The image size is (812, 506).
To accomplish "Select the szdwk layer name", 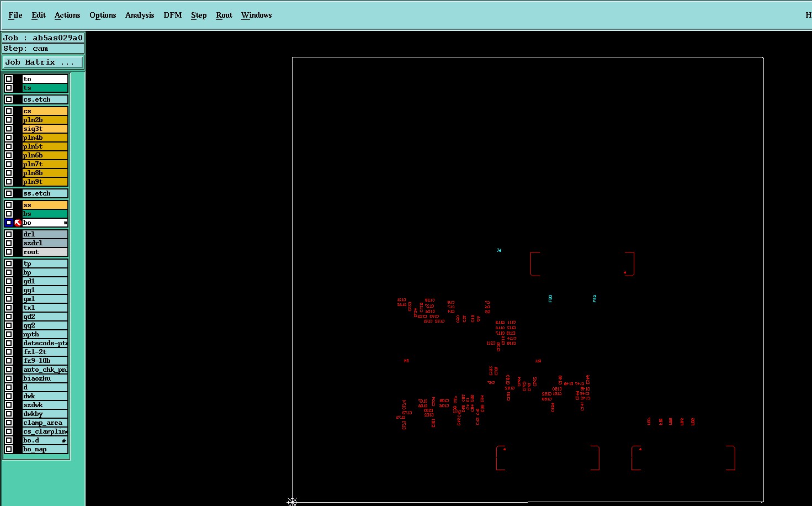I will point(45,405).
